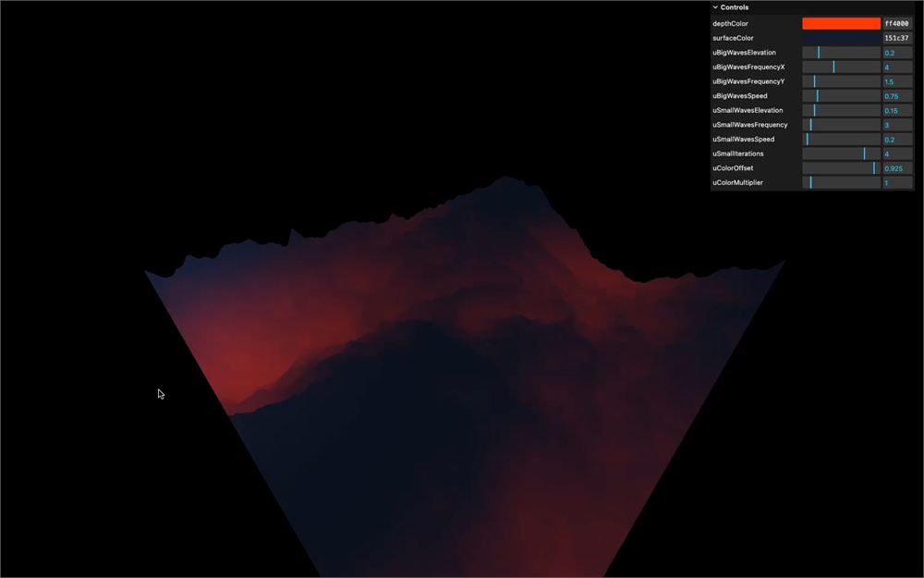Screen dimensions: 924x578
Task: Click the "uSmallWavesFrequency" label
Action: pos(750,125)
